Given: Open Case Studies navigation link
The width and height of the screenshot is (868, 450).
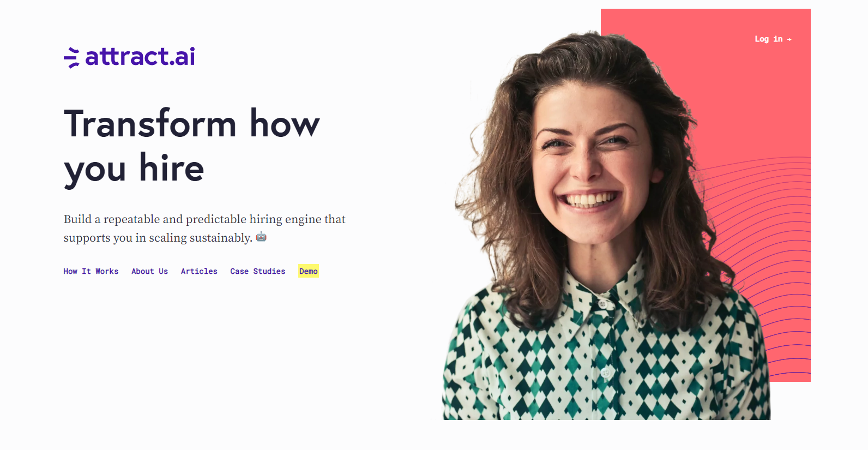Looking at the screenshot, I should 258,271.
